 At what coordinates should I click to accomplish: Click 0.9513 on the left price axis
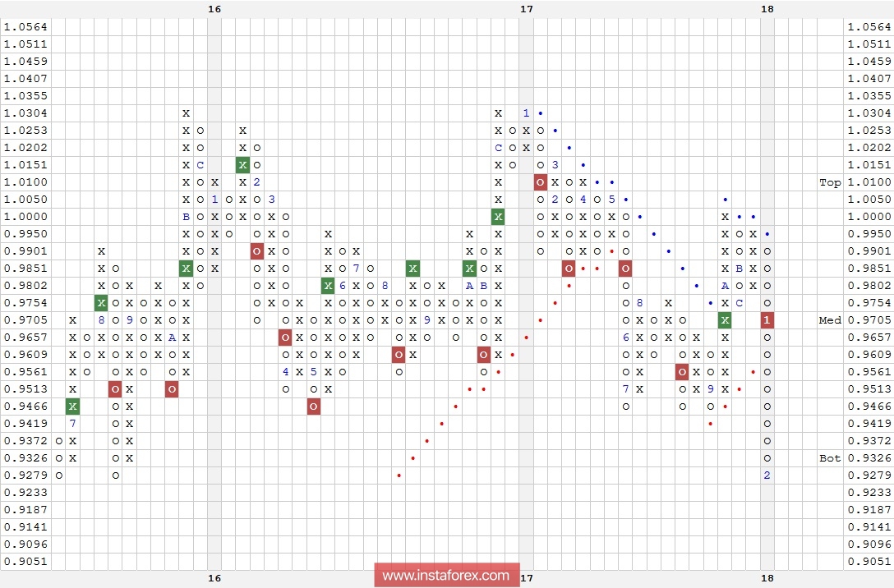25,389
